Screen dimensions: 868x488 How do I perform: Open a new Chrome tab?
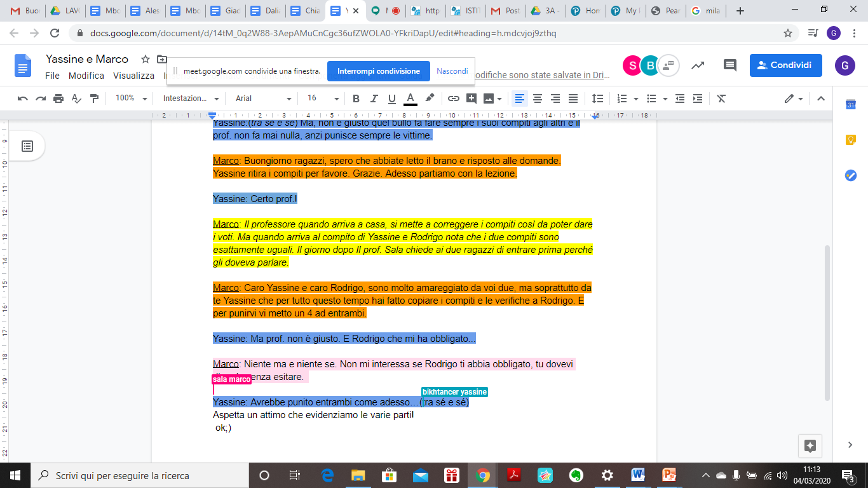[x=740, y=11]
